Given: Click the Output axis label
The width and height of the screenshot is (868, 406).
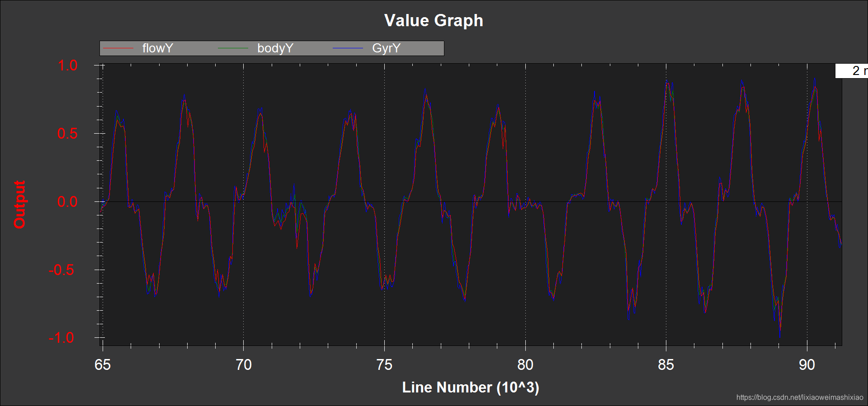Looking at the screenshot, I should (19, 204).
